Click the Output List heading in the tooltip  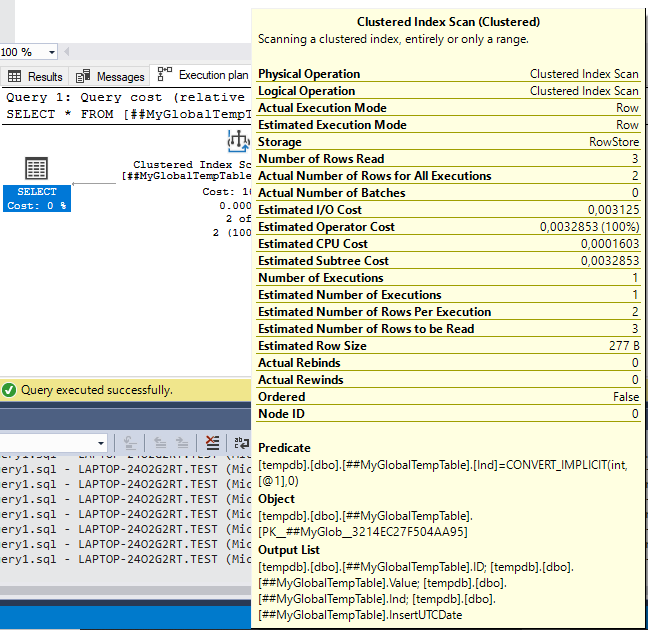(x=288, y=550)
